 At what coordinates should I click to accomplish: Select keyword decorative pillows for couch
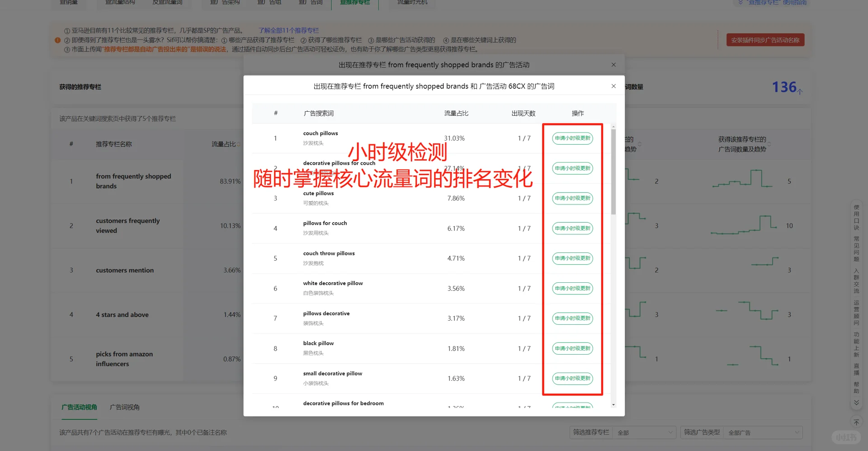339,163
